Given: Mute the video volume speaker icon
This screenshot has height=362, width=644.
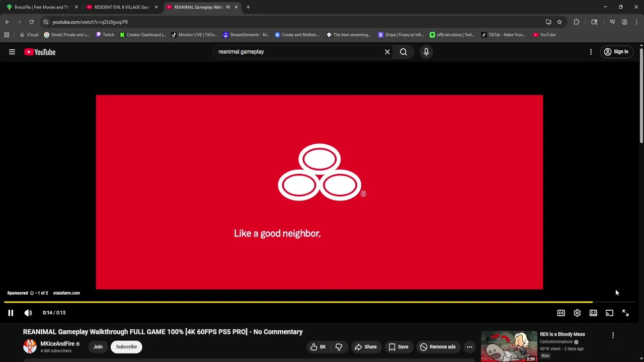Looking at the screenshot, I should pos(28,313).
